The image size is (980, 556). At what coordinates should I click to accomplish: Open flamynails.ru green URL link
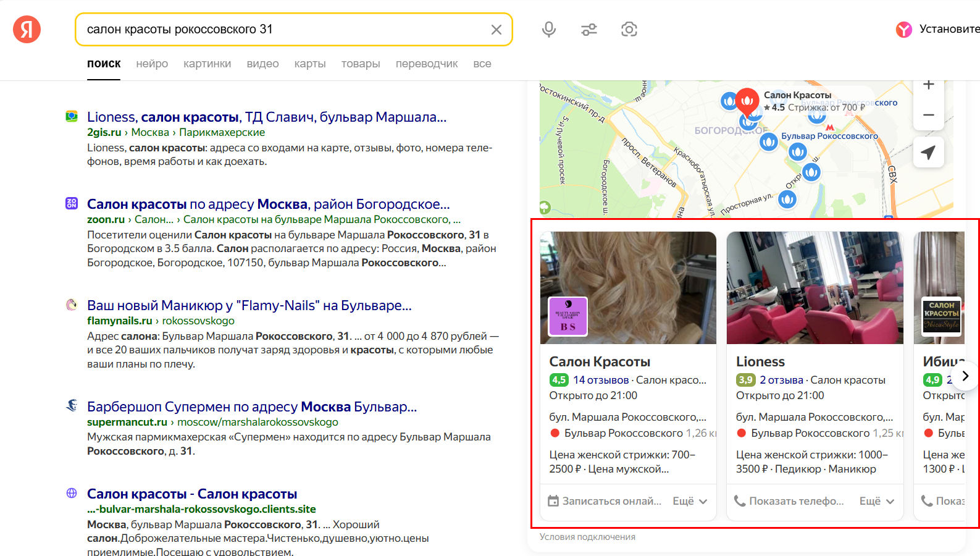120,321
